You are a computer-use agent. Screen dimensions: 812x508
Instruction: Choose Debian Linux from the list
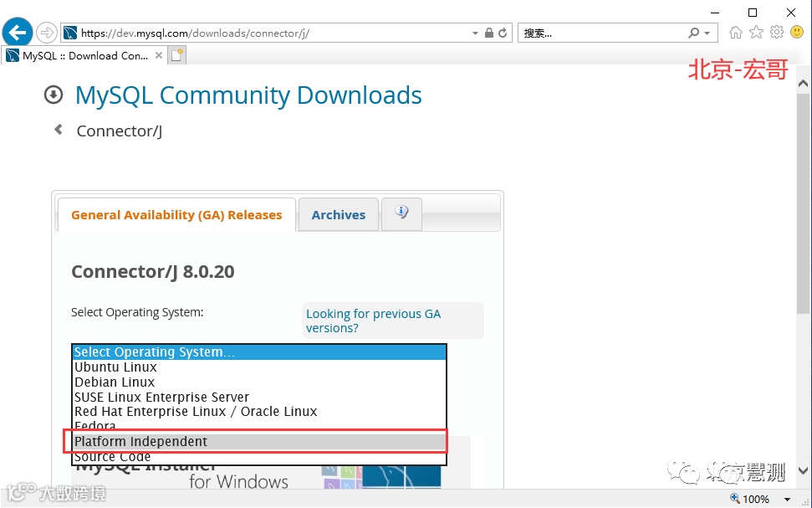pos(259,382)
